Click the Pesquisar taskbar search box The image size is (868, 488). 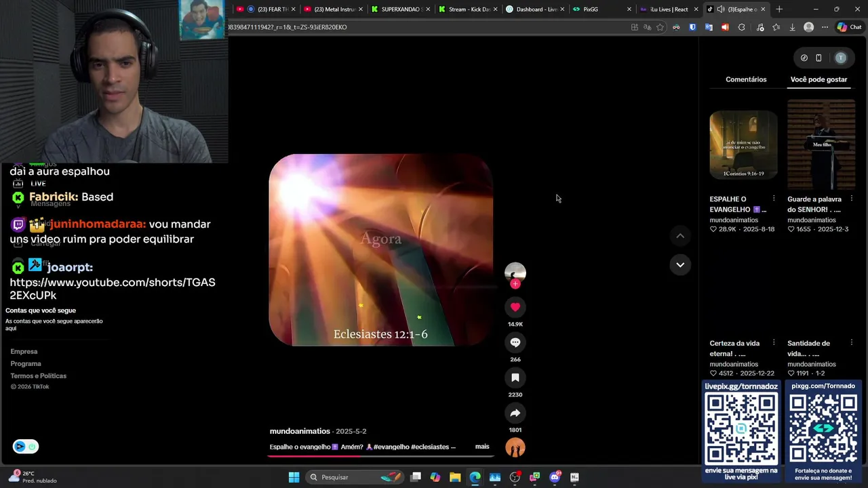click(355, 477)
